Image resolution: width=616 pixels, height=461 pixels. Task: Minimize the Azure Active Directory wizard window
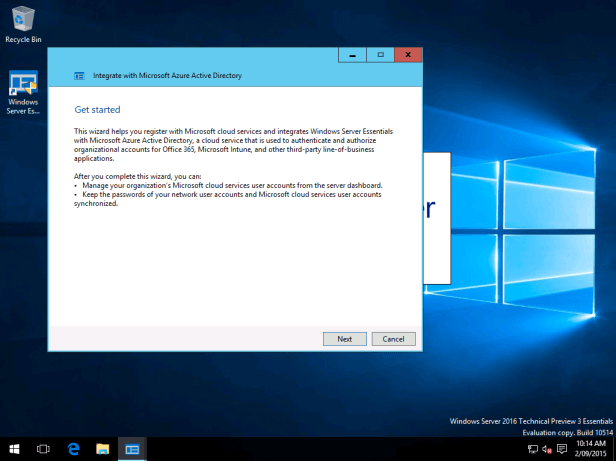352,54
